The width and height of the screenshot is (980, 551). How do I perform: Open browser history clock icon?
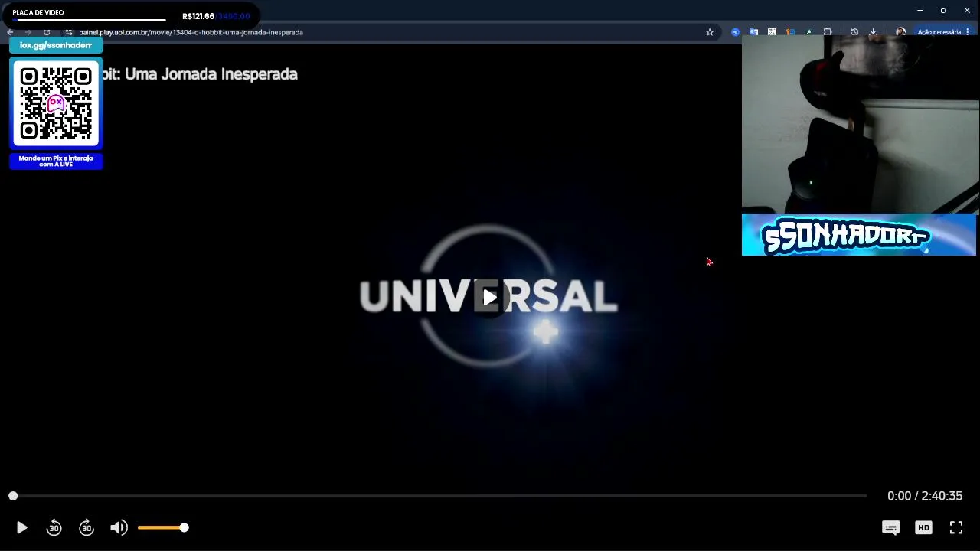coord(854,32)
